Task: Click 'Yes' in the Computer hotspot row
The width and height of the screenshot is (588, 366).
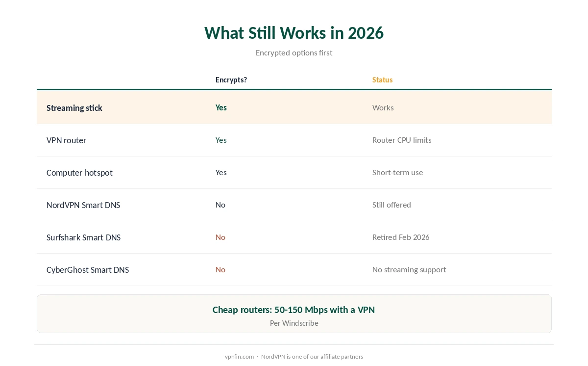Action: 221,172
